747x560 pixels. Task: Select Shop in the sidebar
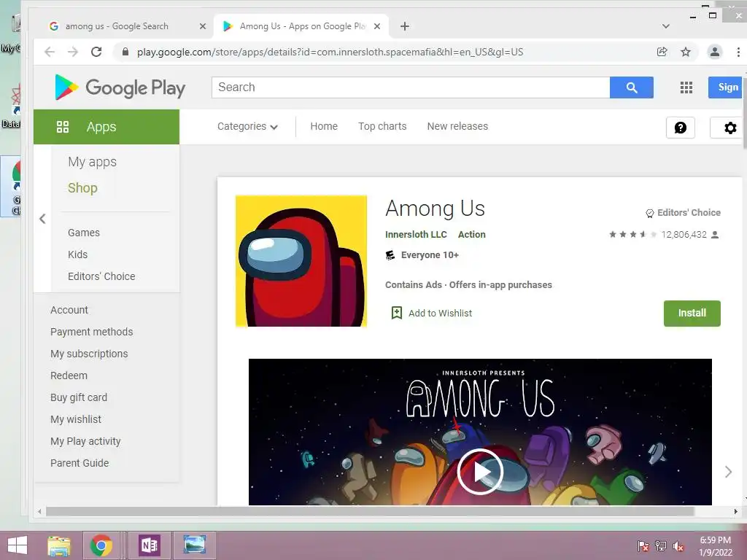pos(82,188)
